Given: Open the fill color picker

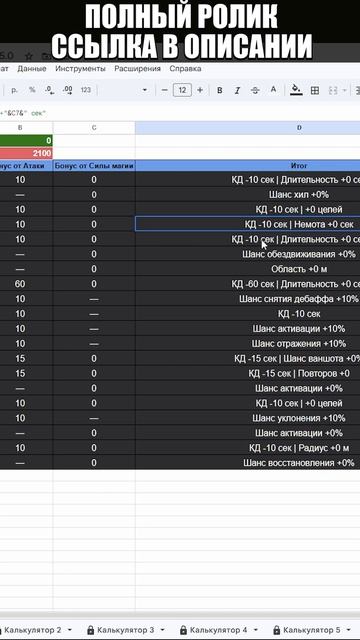Looking at the screenshot, I should pos(296,90).
